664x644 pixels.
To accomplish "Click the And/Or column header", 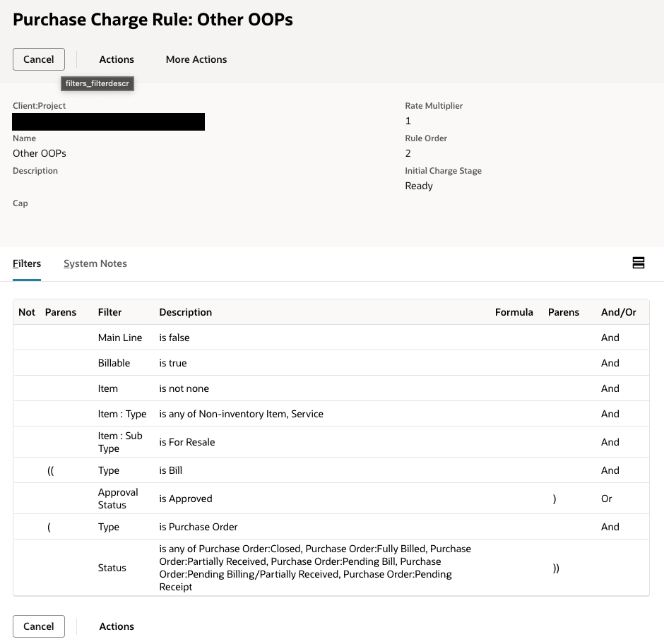I will [619, 312].
